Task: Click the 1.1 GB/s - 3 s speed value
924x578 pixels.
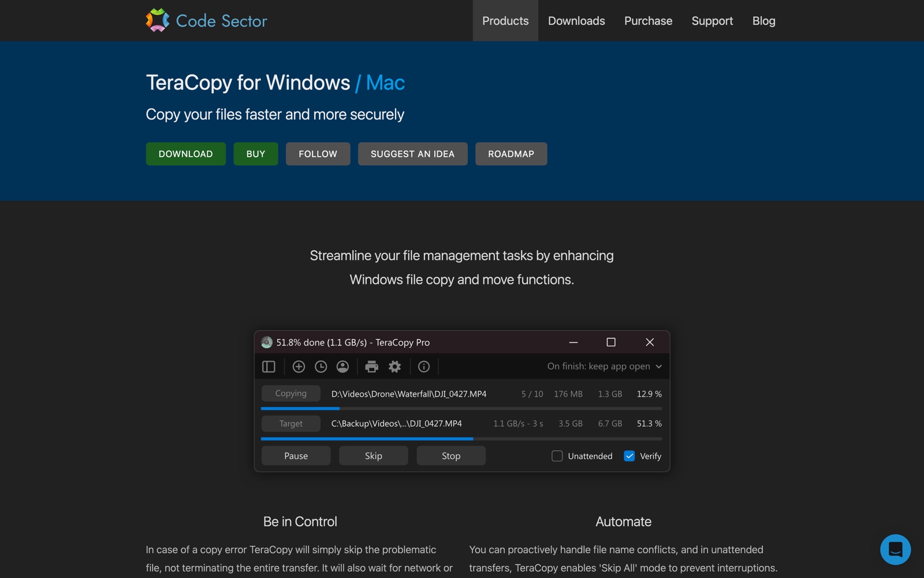Action: click(x=518, y=424)
